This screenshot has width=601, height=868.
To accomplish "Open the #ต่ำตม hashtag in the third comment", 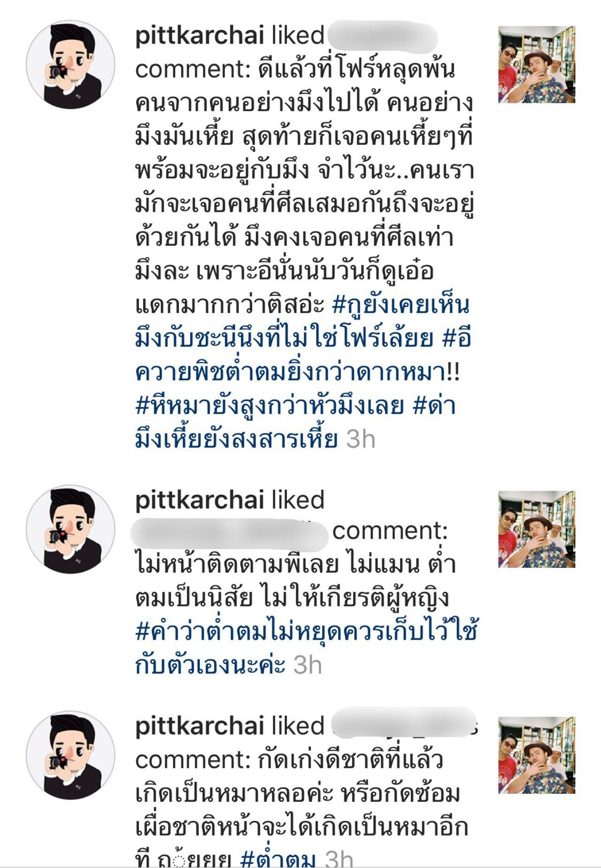I will (x=277, y=859).
